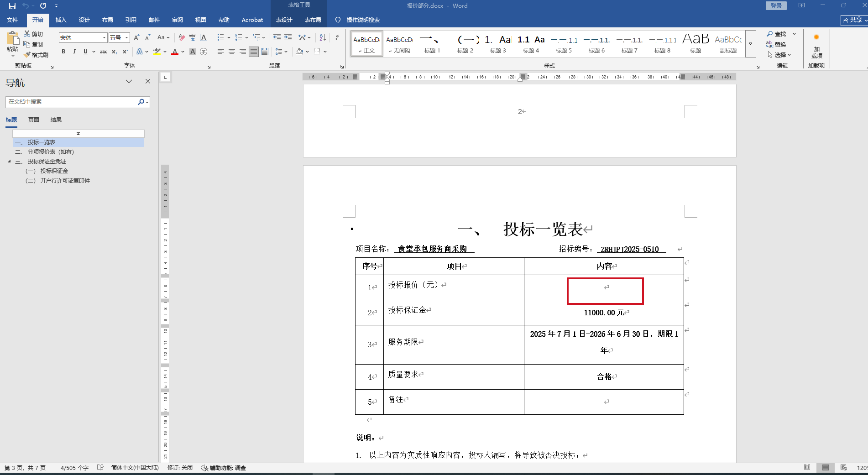The image size is (868, 475).
Task: Open the 插入 (Insert) ribbon tab
Action: [x=61, y=20]
